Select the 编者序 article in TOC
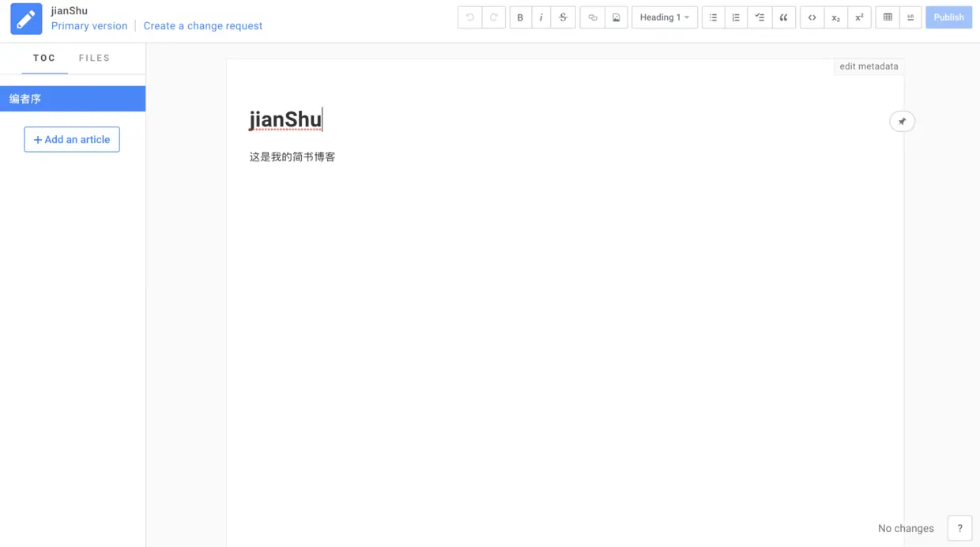This screenshot has height=547, width=980. (x=73, y=99)
